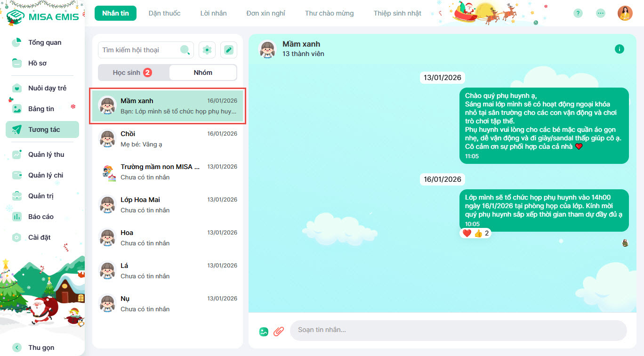Screen dimensions: 644x356
Task: Switch to the Nhóm conversations
Action: pos(203,73)
